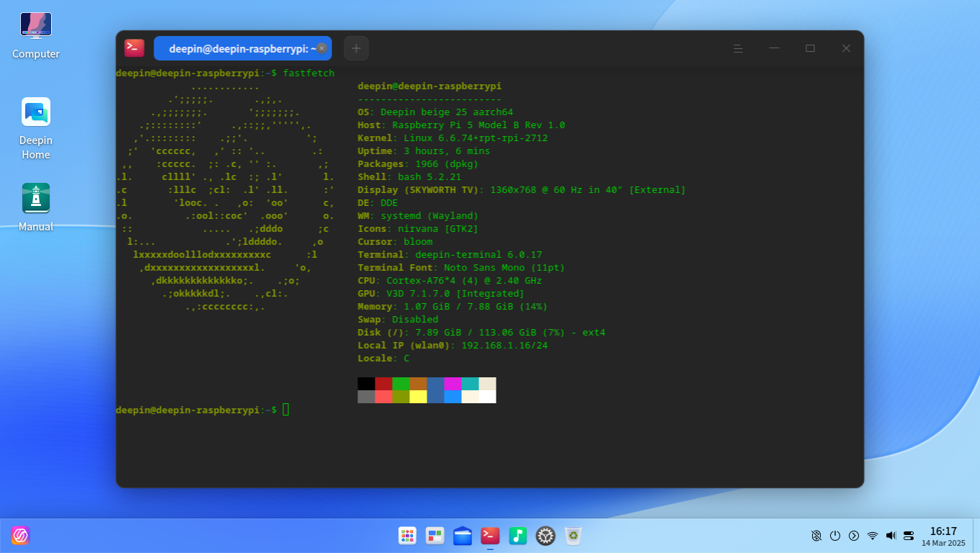This screenshot has width=980, height=553.
Task: Click the "Uptime: 3 hours, 6 mins" line
Action: click(x=424, y=151)
